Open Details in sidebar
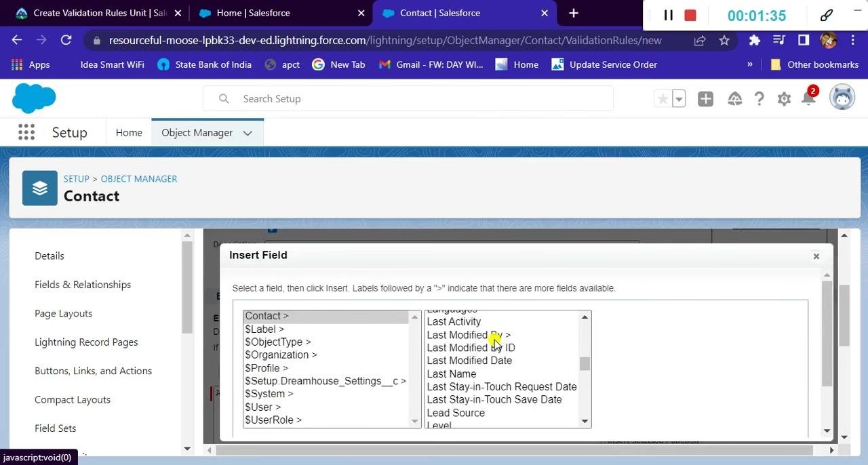 50,256
